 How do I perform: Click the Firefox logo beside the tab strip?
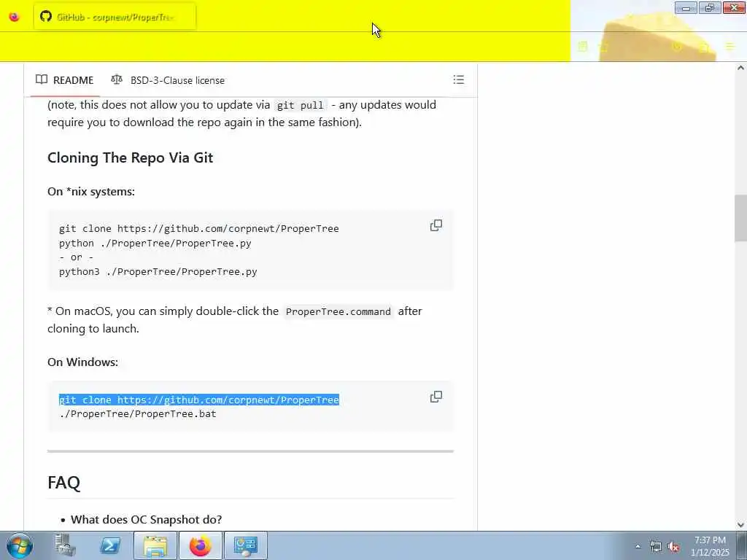(x=15, y=17)
